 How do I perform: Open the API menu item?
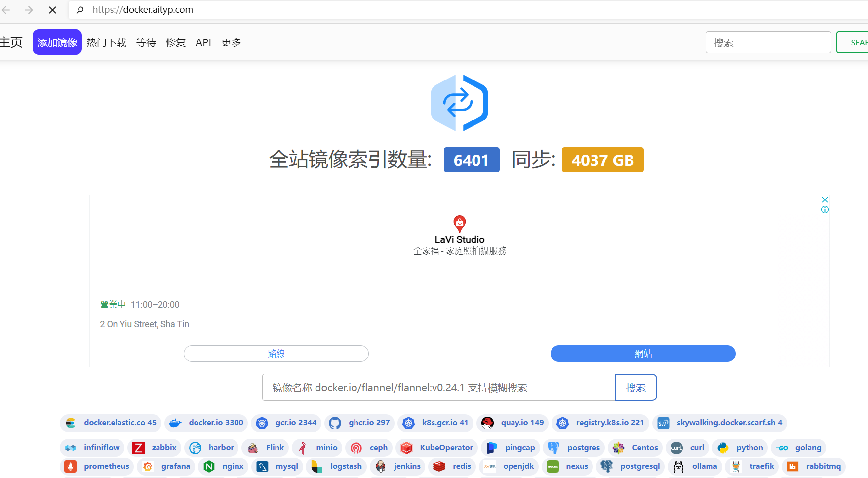(x=203, y=42)
